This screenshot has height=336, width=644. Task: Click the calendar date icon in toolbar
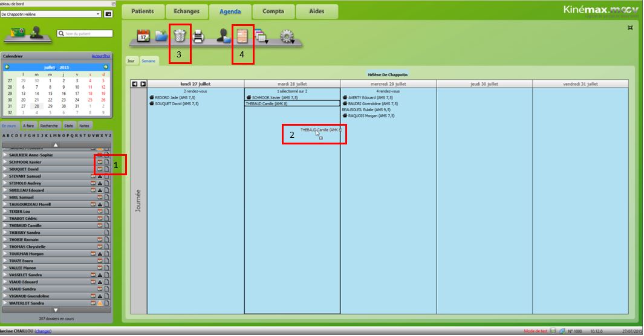(x=143, y=37)
